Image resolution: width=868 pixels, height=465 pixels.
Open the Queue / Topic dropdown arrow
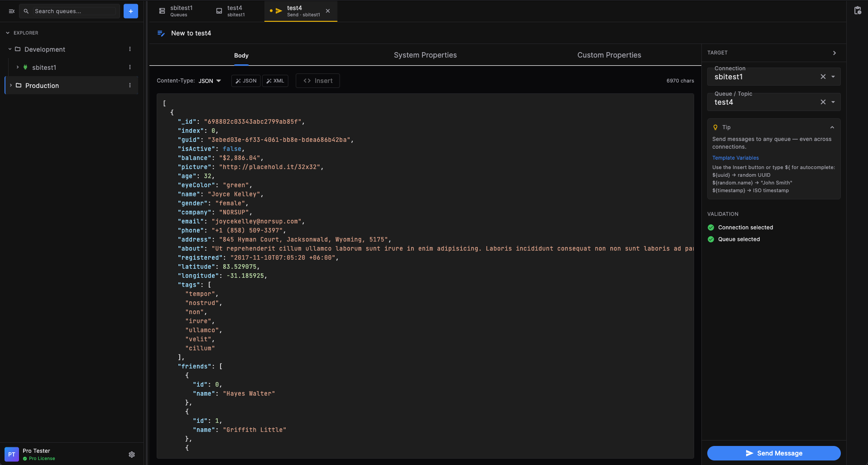pyautogui.click(x=833, y=102)
